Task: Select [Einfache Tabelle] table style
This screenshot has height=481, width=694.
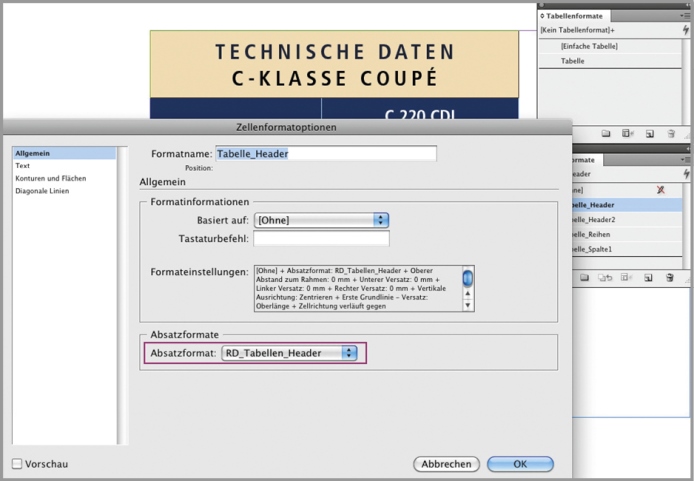Action: [610, 46]
